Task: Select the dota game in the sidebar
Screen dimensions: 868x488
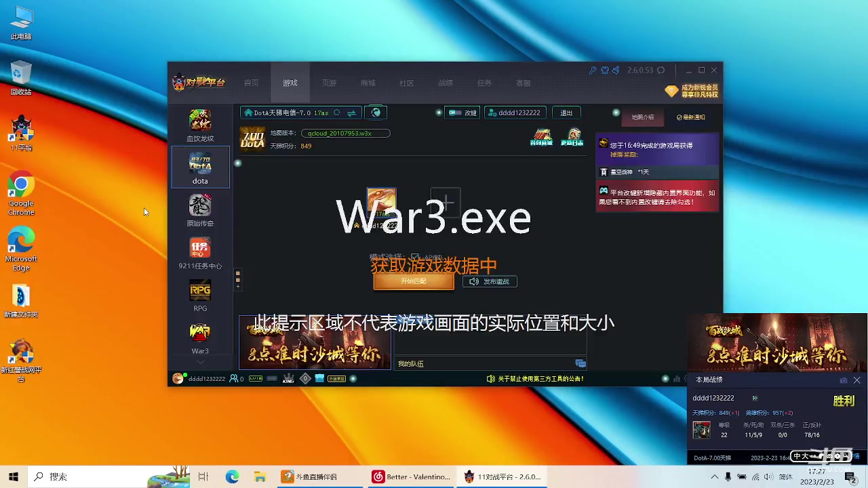Action: pyautogui.click(x=200, y=168)
